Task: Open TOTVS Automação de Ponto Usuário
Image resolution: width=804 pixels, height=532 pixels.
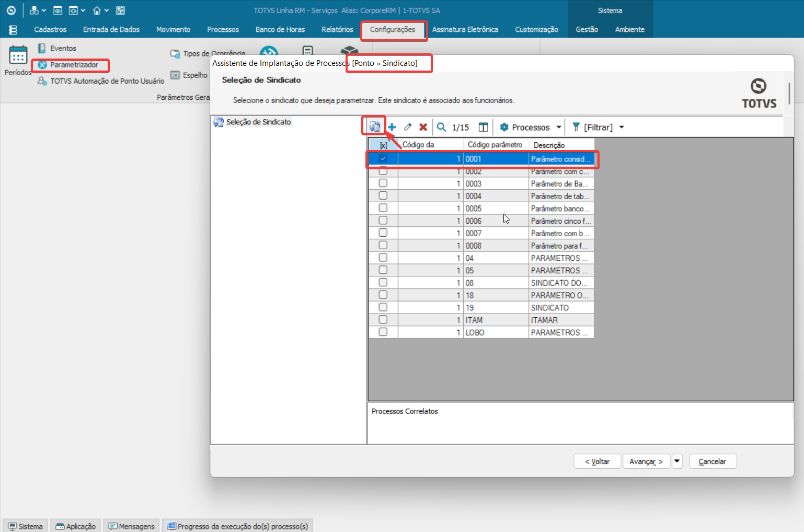Action: (x=101, y=81)
